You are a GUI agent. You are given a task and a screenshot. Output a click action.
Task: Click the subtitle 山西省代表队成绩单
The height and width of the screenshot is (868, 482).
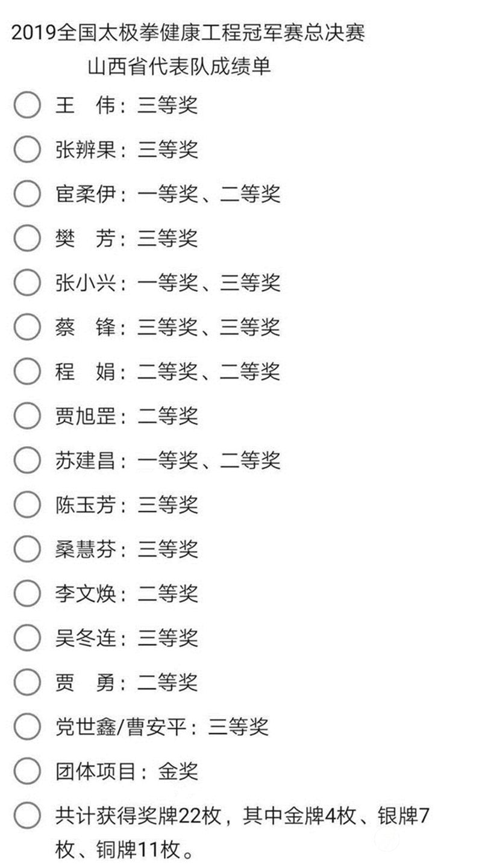(180, 66)
